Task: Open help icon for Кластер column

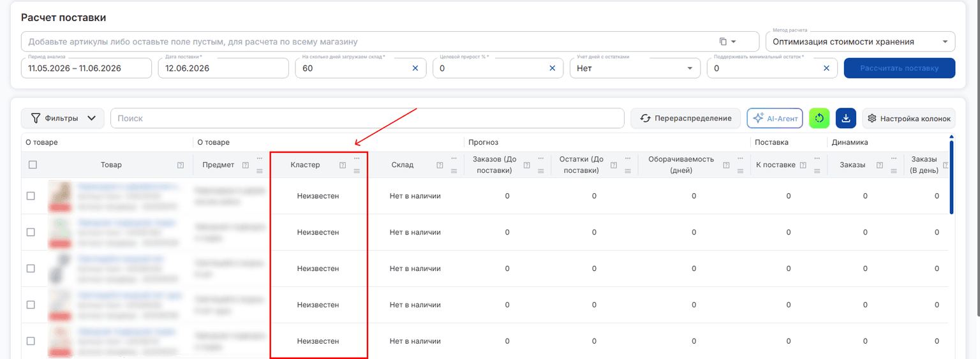Action: (x=343, y=165)
